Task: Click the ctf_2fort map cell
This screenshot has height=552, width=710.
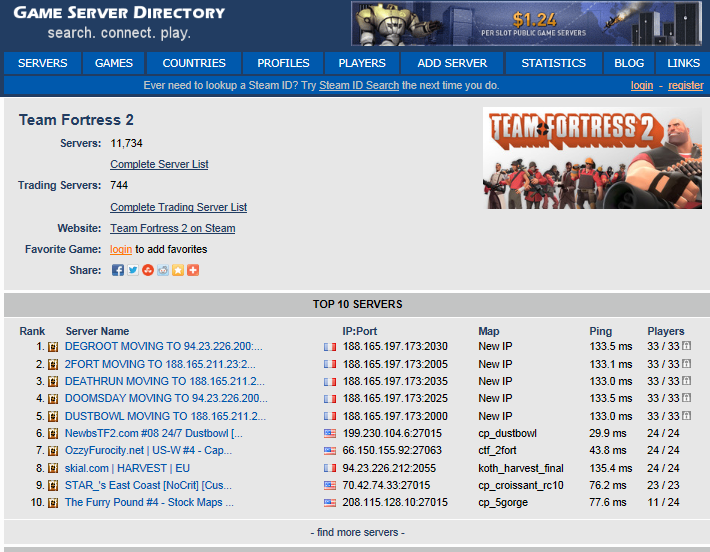Action: click(497, 451)
